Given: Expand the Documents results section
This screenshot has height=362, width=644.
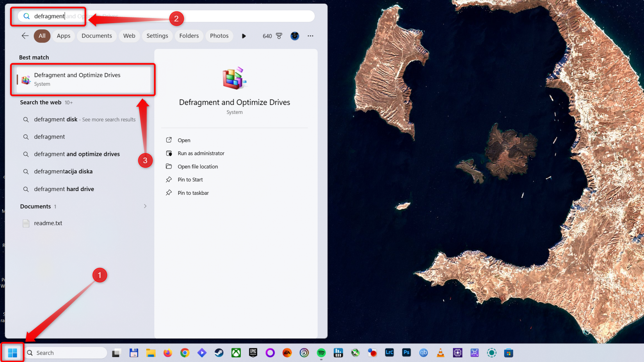Looking at the screenshot, I should (145, 206).
